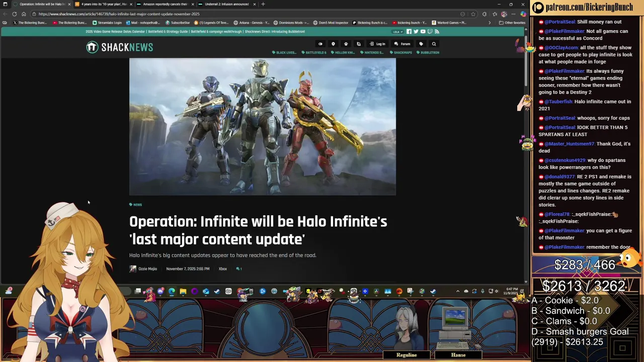
Task: Toggle the dark mode switch icon in nav
Action: pyautogui.click(x=320, y=44)
